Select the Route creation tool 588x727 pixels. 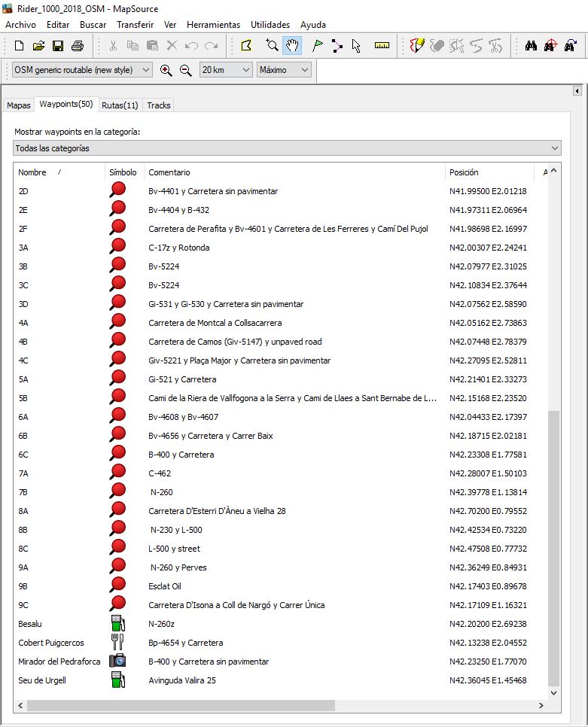tap(337, 45)
